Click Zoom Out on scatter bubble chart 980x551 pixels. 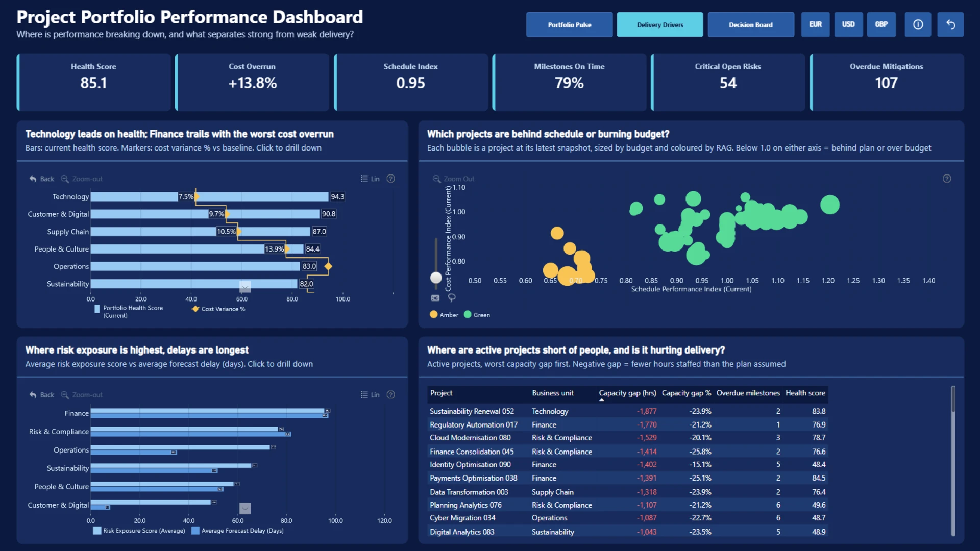[x=454, y=179]
